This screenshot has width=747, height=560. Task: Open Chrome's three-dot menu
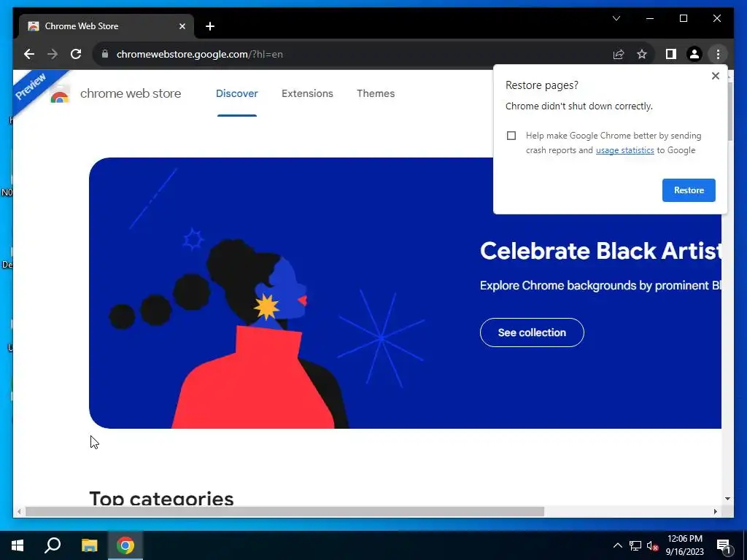718,54
